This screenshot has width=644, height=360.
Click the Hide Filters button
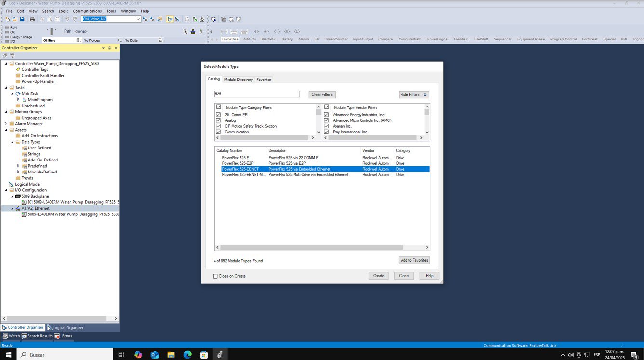414,94
